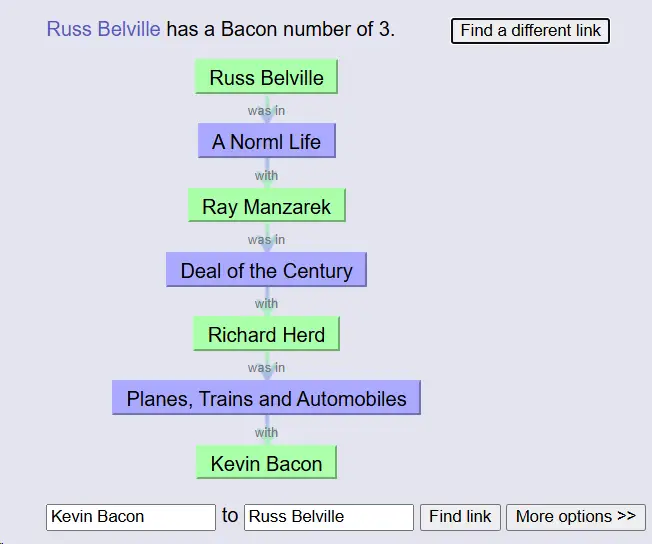Click the Russ Belville link in the heading

[x=103, y=29]
